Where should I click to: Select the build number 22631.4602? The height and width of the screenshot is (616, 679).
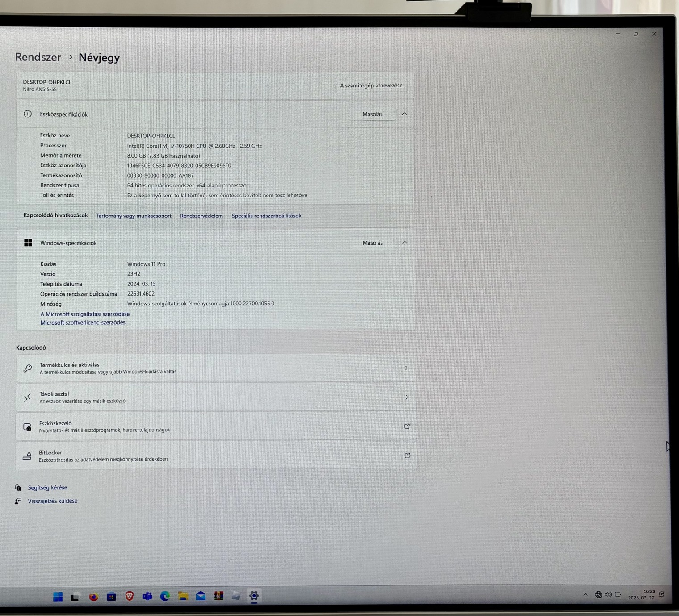click(x=141, y=294)
